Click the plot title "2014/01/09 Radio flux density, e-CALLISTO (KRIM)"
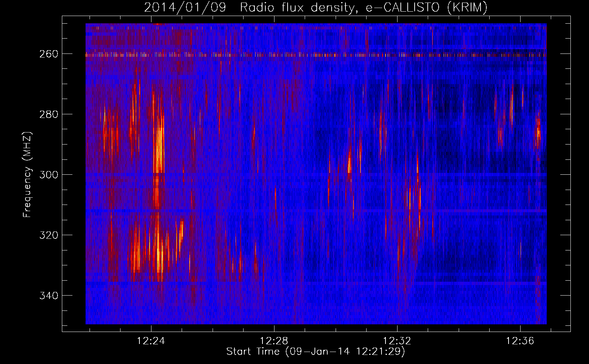The image size is (589, 364). (x=316, y=7)
